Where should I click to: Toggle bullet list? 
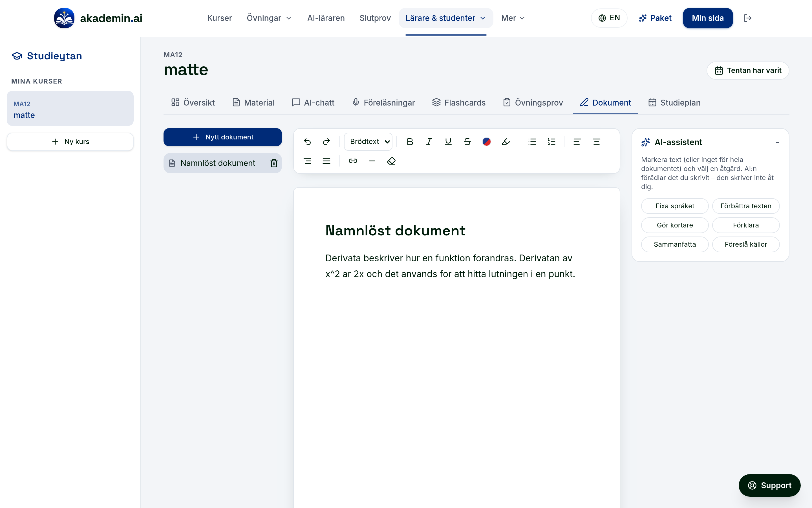[x=532, y=142]
